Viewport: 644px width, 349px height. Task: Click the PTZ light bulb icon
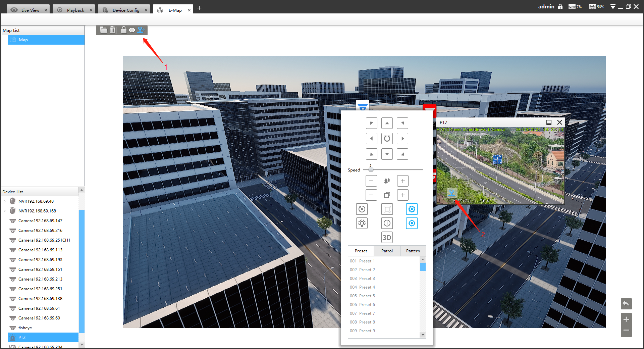pos(362,223)
